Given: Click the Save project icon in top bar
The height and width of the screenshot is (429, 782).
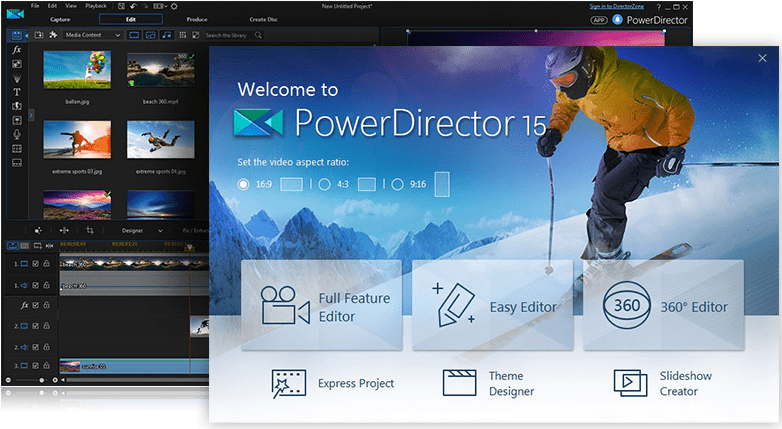Looking at the screenshot, I should [x=121, y=6].
